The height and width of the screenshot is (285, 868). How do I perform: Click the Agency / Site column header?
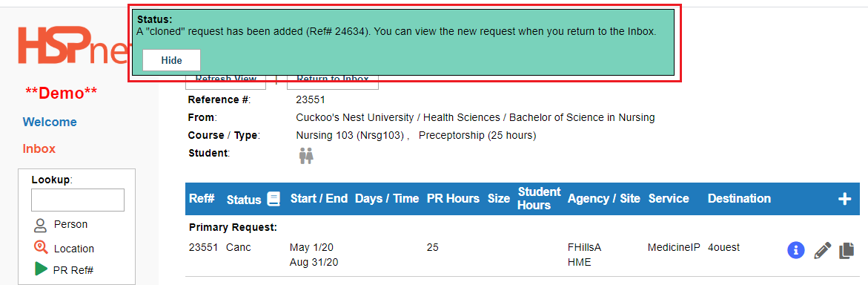pyautogui.click(x=604, y=198)
